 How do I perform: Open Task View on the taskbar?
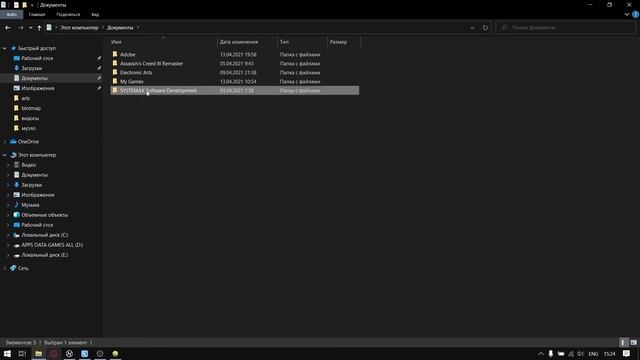tap(22, 353)
